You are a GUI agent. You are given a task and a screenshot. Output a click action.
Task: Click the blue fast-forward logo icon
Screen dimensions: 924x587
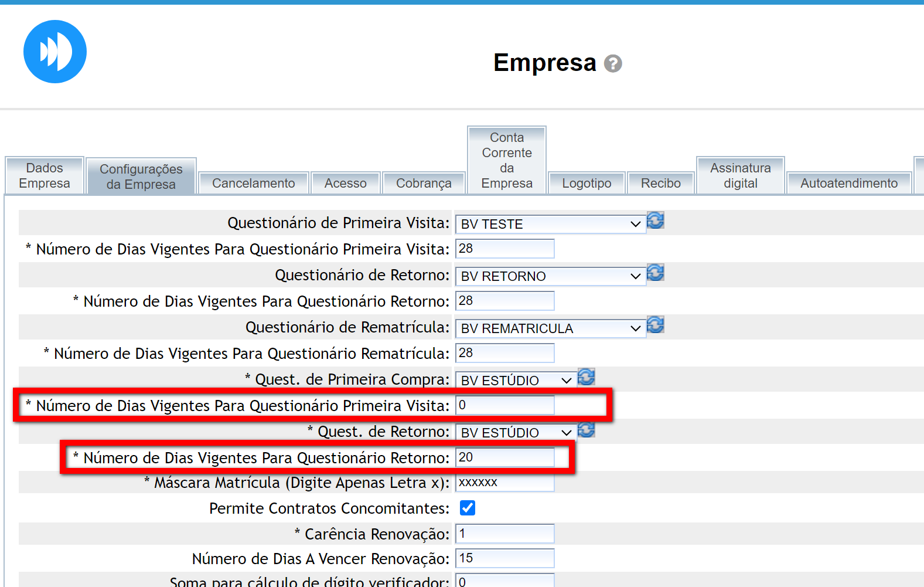click(55, 52)
